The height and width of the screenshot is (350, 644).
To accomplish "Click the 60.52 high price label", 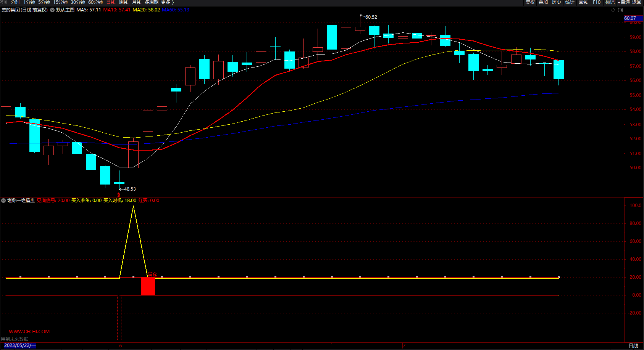I will tap(371, 17).
